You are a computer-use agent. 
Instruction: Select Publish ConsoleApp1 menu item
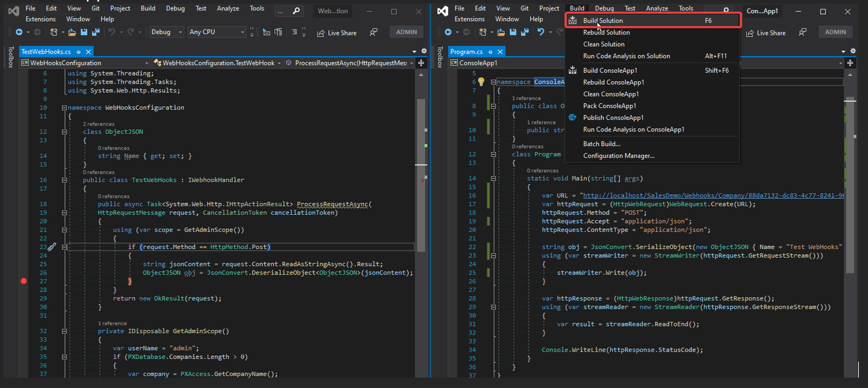(653, 118)
